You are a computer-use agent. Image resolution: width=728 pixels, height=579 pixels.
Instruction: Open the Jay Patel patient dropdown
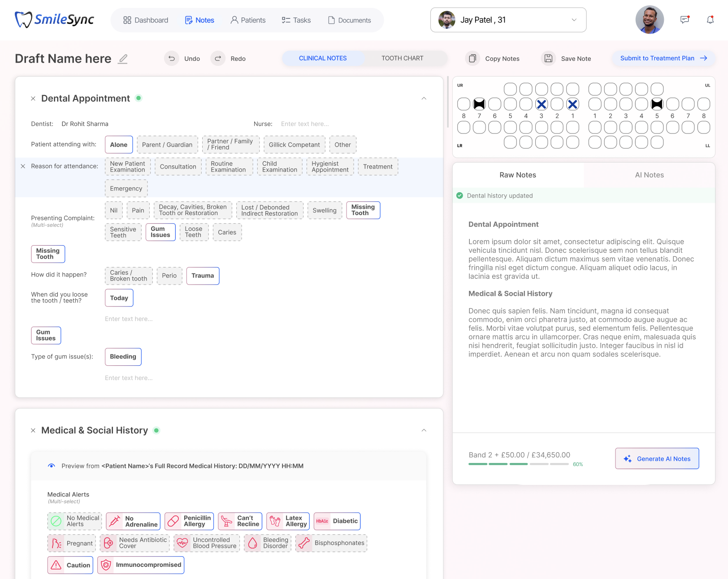coord(508,20)
